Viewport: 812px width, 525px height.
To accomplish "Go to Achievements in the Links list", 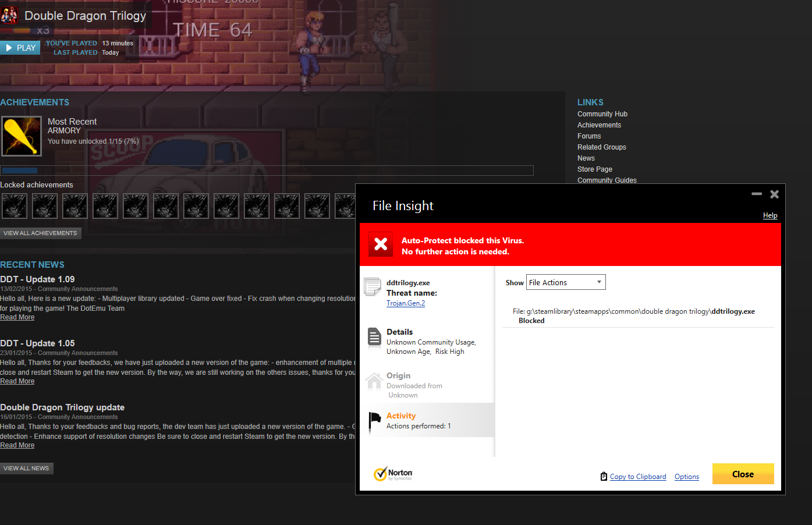I will click(x=599, y=125).
